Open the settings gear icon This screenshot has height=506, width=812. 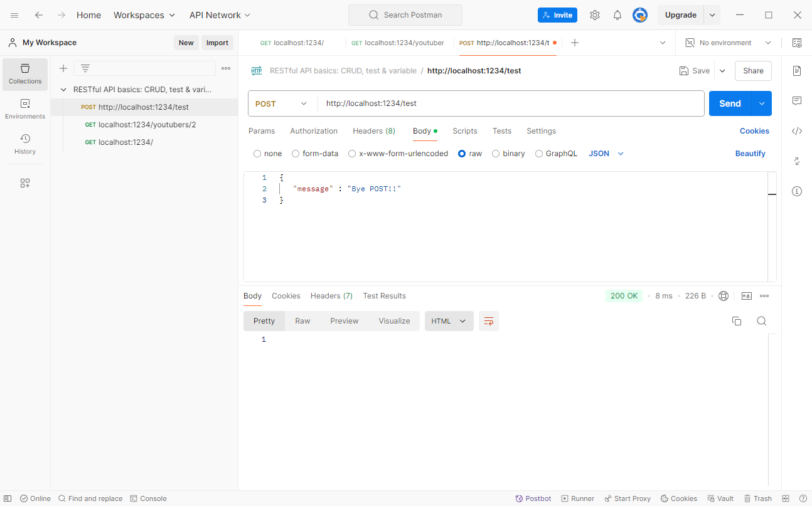tap(595, 15)
